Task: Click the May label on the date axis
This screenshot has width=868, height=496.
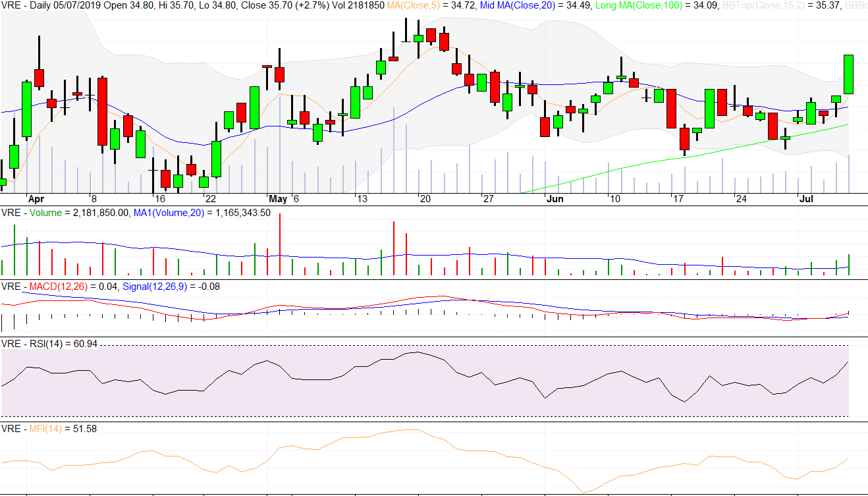Action: [x=278, y=198]
